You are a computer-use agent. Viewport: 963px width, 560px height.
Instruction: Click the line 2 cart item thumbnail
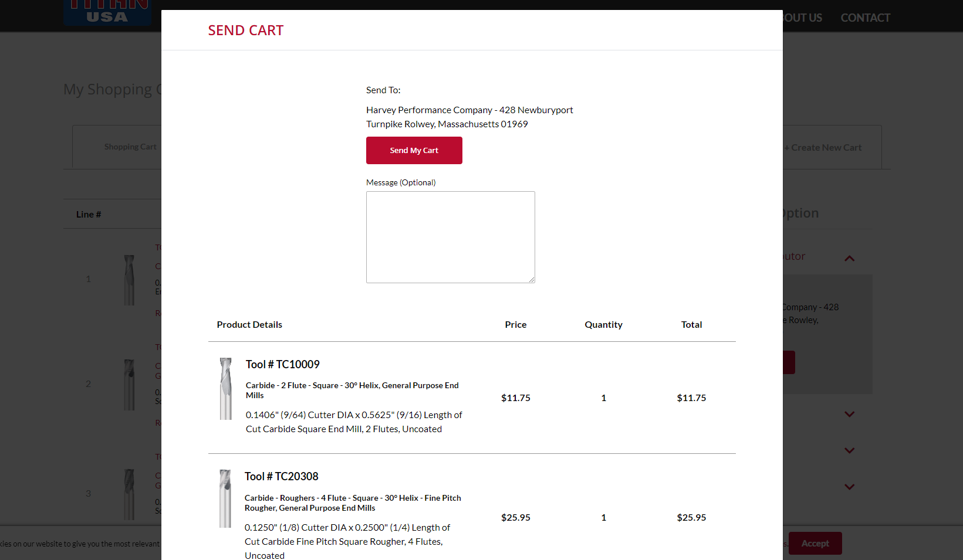pyautogui.click(x=129, y=385)
